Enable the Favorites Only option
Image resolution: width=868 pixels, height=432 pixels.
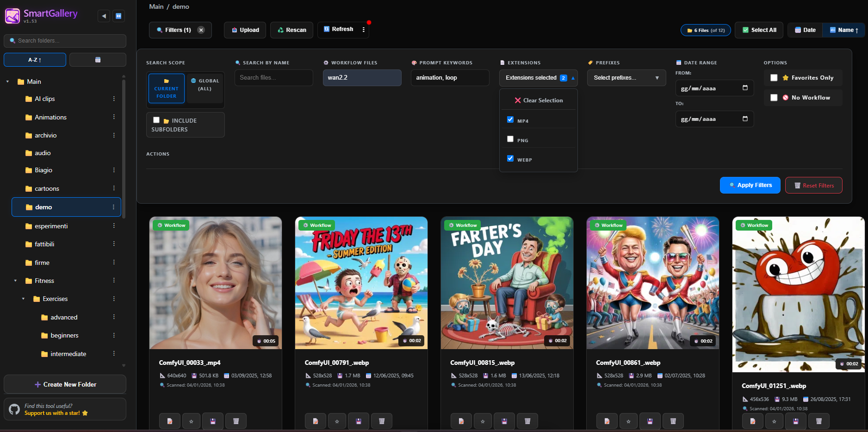click(774, 78)
